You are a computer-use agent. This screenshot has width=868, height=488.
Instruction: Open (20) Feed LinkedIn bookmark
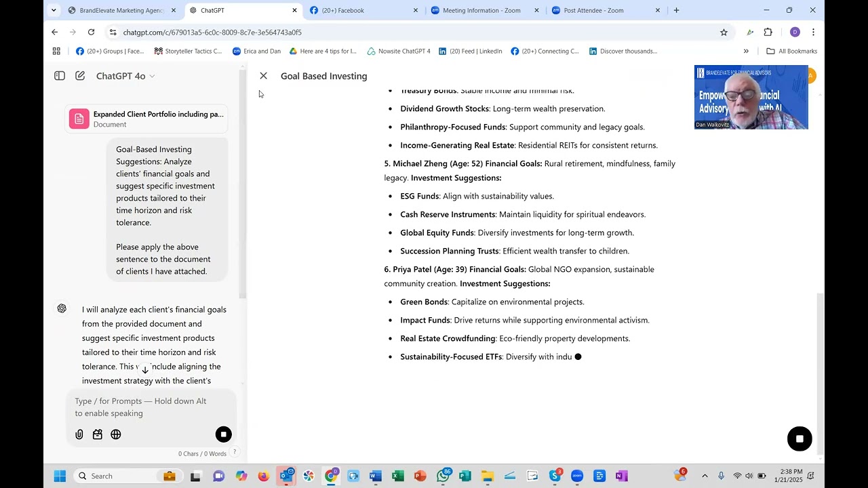pos(470,51)
